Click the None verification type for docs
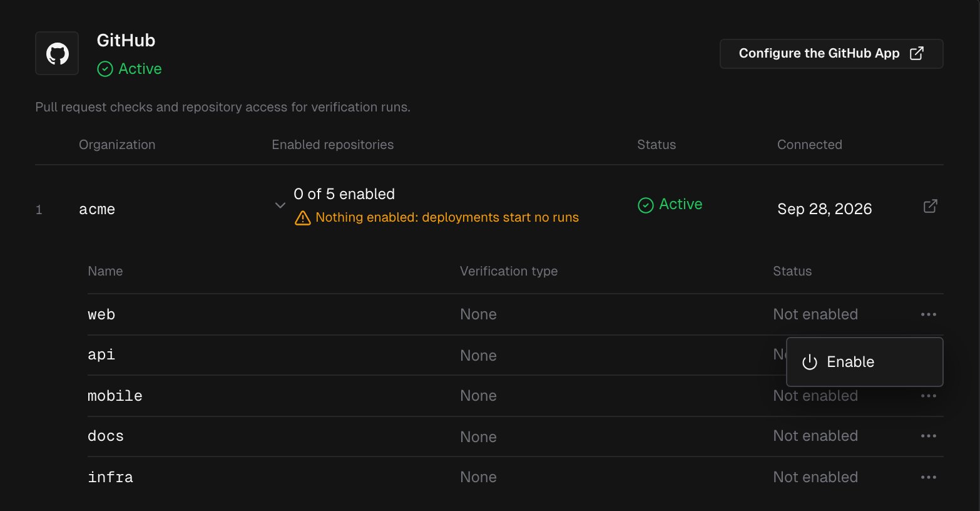 coord(478,437)
